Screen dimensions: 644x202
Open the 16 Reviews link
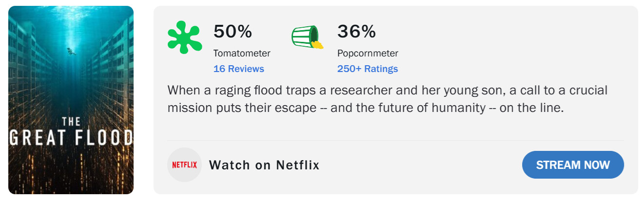click(x=238, y=69)
